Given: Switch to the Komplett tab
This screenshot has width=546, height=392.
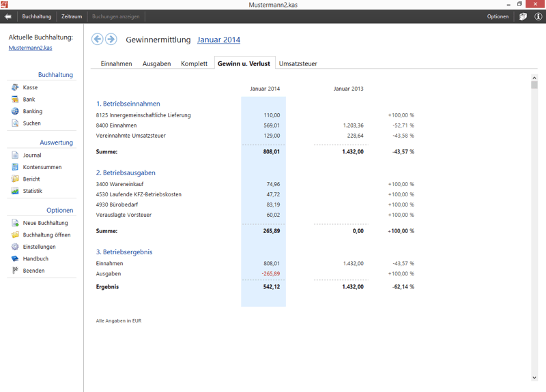Looking at the screenshot, I should pos(194,63).
